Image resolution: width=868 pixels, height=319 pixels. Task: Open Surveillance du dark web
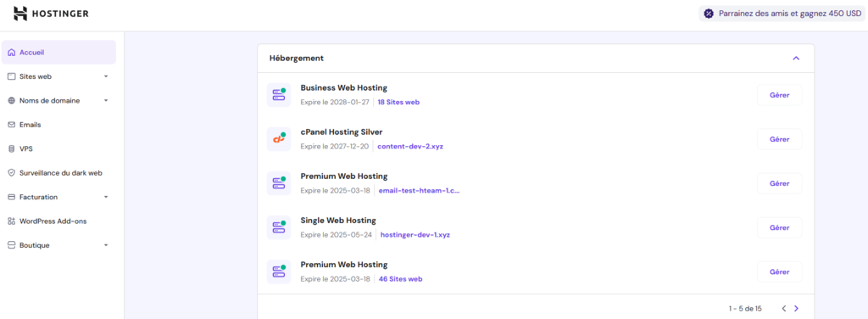pyautogui.click(x=58, y=173)
